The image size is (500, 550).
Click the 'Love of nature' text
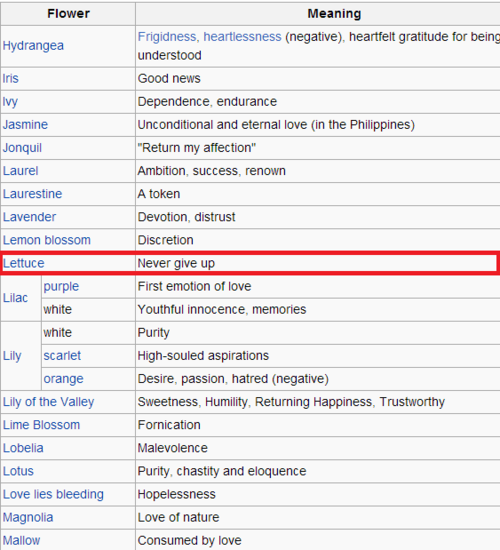(x=178, y=517)
